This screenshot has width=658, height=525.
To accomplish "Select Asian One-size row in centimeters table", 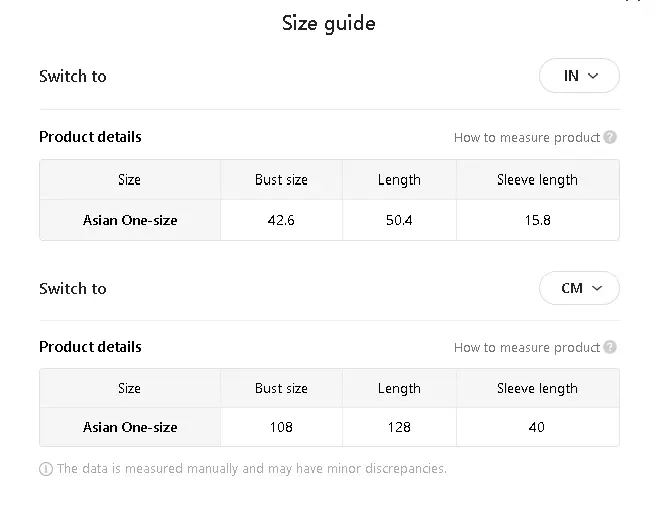I will pyautogui.click(x=329, y=427).
